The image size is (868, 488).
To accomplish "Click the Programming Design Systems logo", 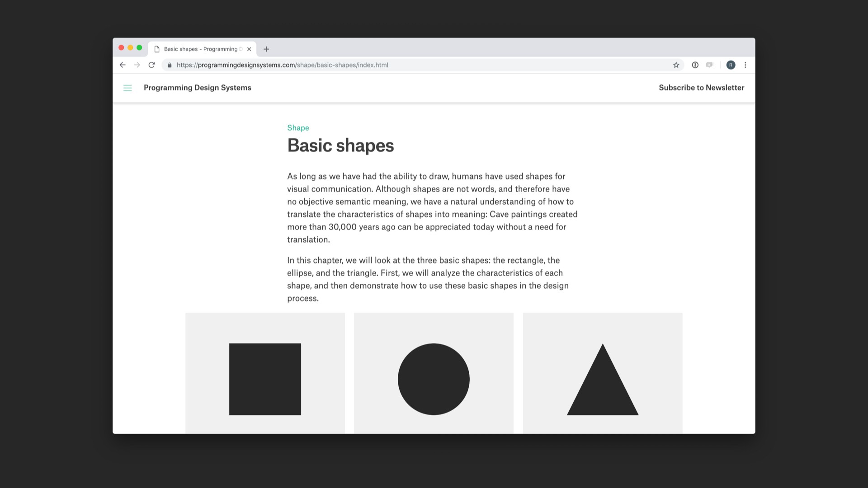I will tap(197, 88).
